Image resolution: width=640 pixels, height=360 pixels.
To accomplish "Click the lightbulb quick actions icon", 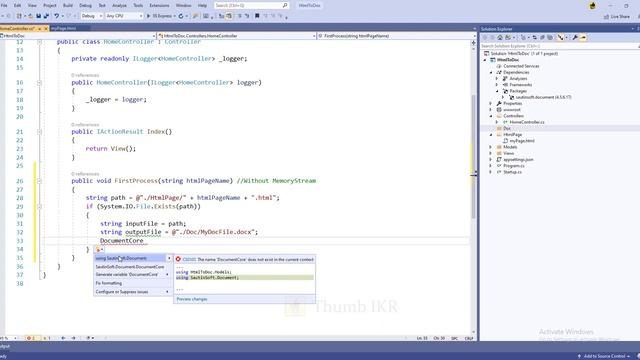I will pyautogui.click(x=98, y=249).
